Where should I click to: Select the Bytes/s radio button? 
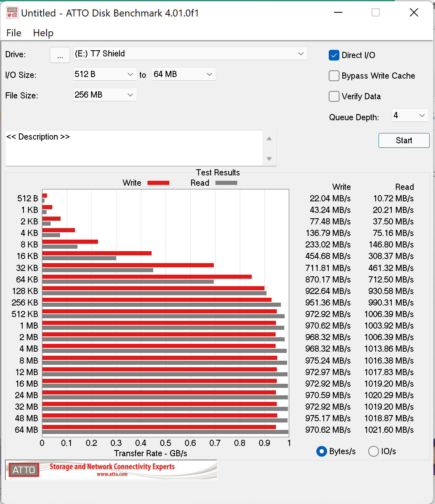pos(321,451)
